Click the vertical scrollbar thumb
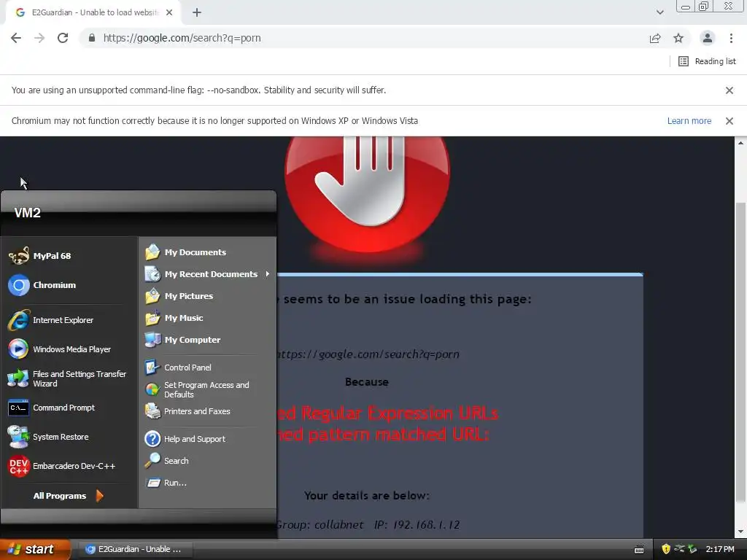747x560 pixels. pos(740,351)
